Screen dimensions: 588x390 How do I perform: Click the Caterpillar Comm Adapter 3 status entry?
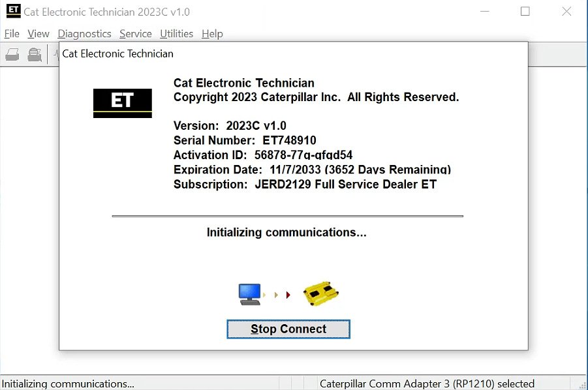point(427,383)
